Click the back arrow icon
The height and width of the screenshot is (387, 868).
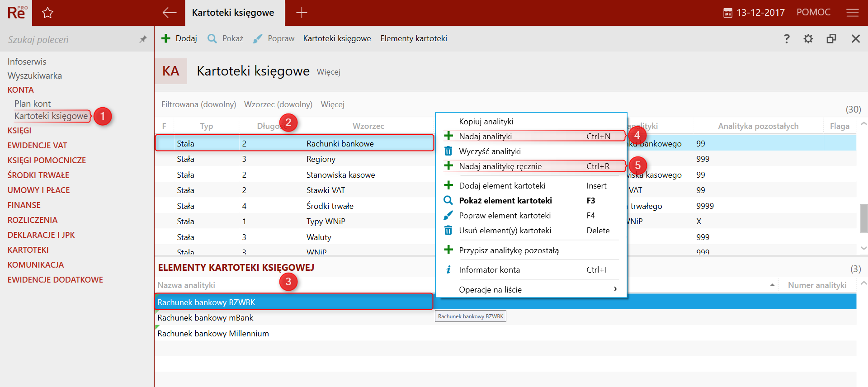coord(169,13)
